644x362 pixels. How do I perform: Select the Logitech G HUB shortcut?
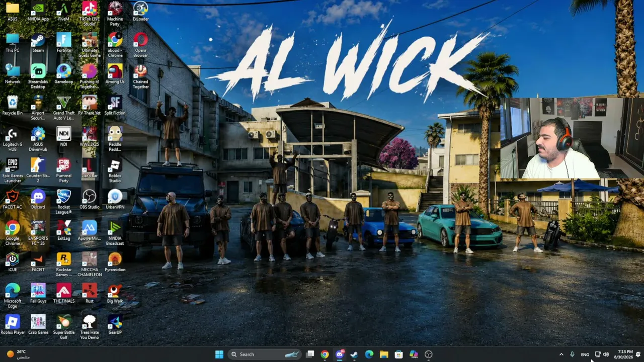(13, 140)
